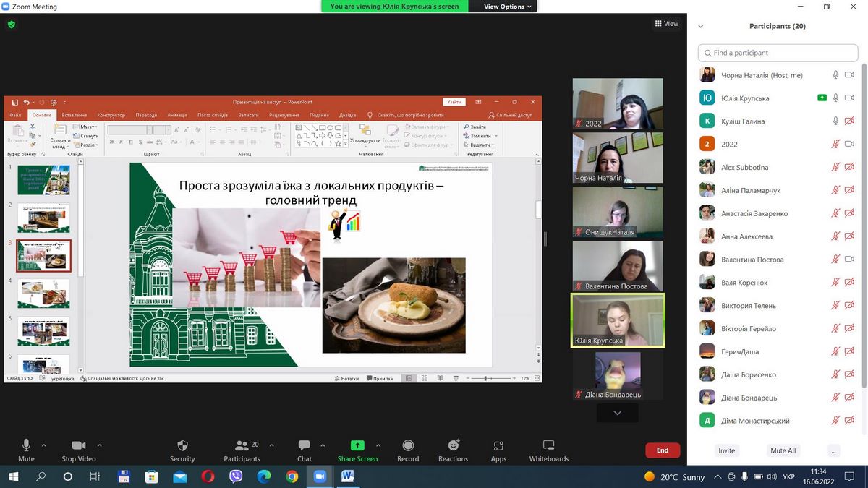868x488 pixels.
Task: Open Participants icon in toolbar
Action: pyautogui.click(x=242, y=445)
